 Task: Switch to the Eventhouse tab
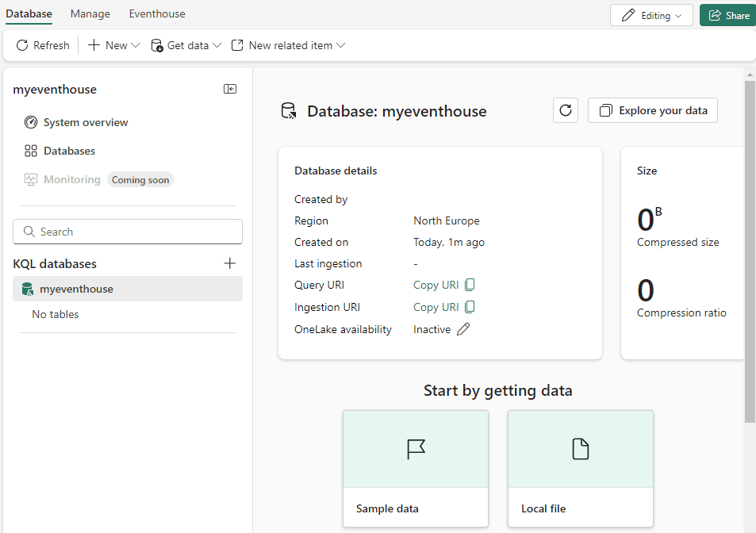pyautogui.click(x=157, y=13)
